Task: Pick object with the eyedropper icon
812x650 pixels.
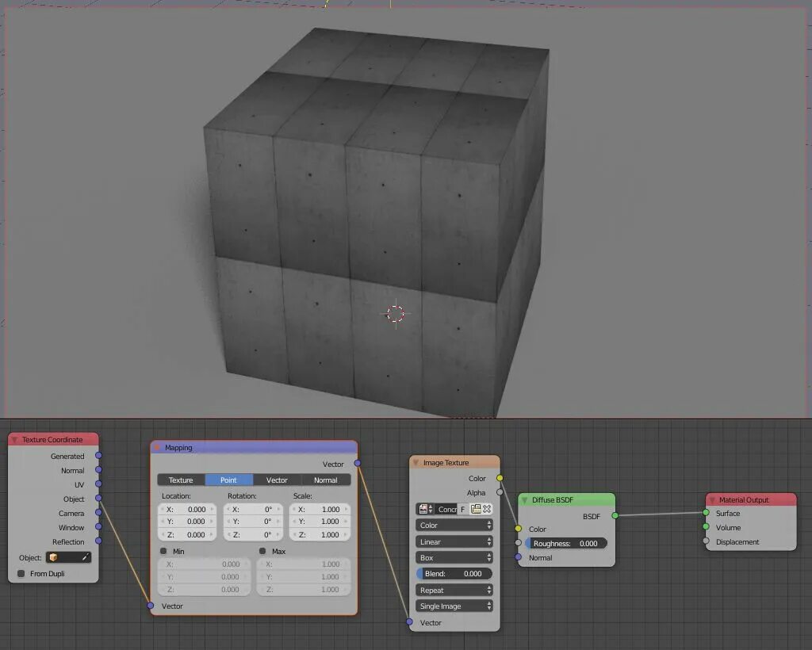Action: click(x=86, y=557)
